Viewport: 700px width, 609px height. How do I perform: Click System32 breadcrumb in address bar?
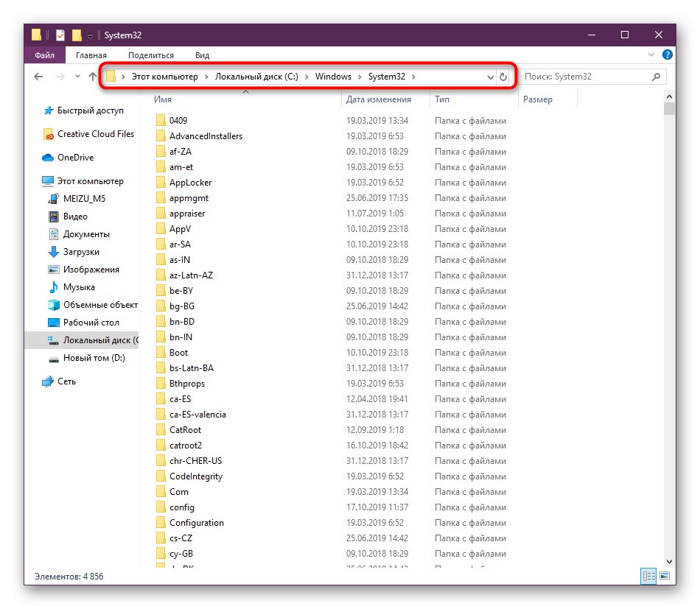387,77
